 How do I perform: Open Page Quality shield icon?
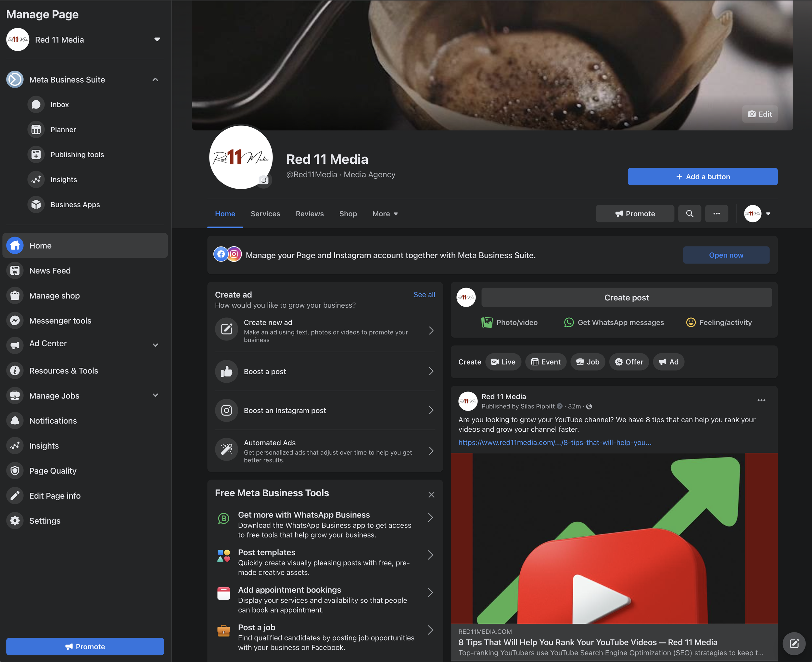click(15, 471)
